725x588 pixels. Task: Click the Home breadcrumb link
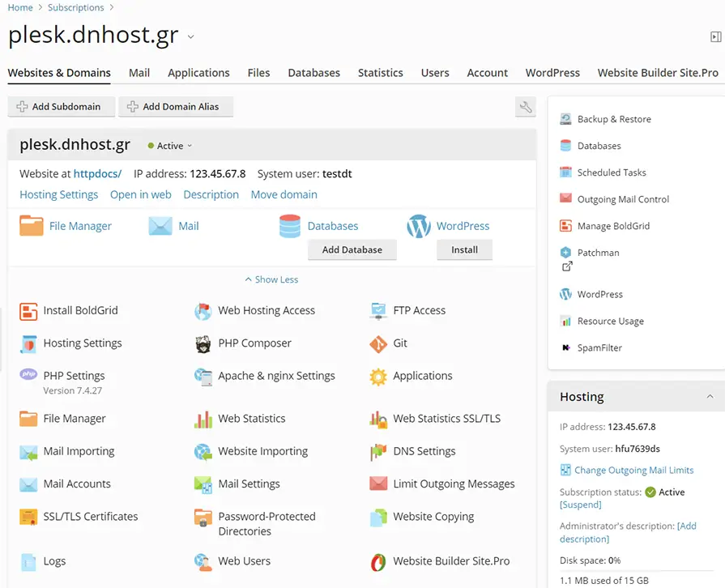click(20, 7)
